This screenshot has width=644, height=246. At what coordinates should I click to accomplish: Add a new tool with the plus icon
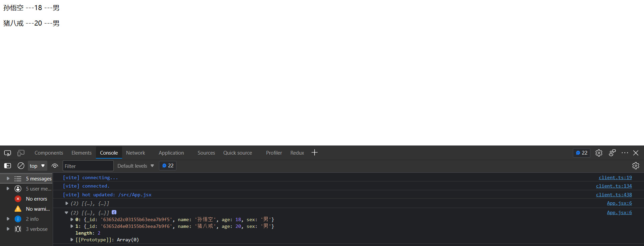[314, 153]
